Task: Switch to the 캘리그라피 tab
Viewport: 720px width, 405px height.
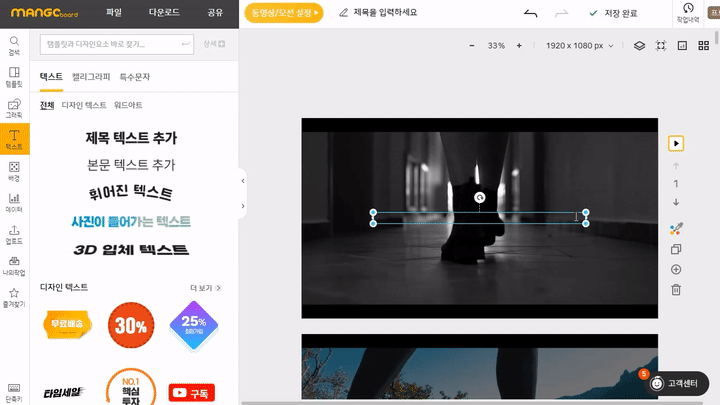Action: 91,77
